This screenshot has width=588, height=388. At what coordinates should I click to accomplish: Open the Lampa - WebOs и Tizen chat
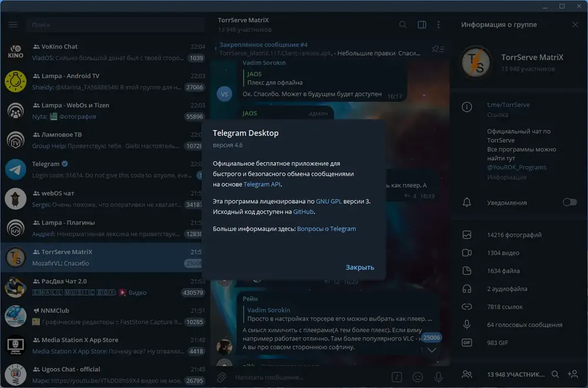[105, 111]
